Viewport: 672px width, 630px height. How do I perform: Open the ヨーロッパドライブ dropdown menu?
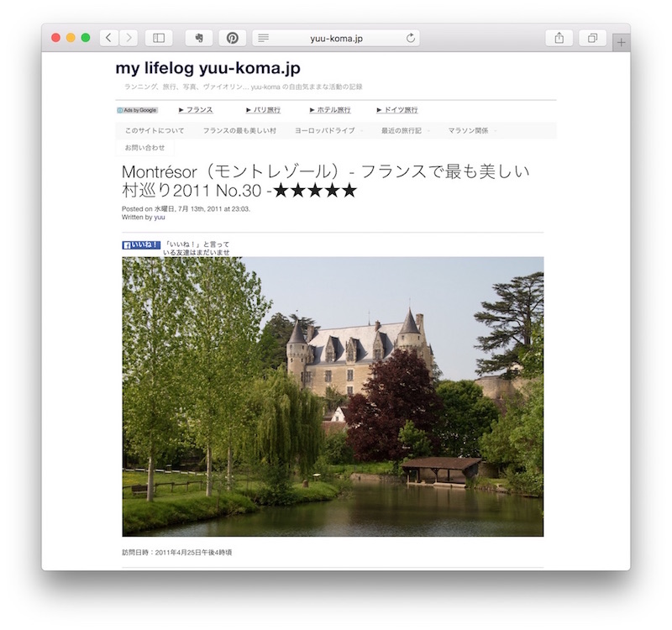[x=328, y=131]
